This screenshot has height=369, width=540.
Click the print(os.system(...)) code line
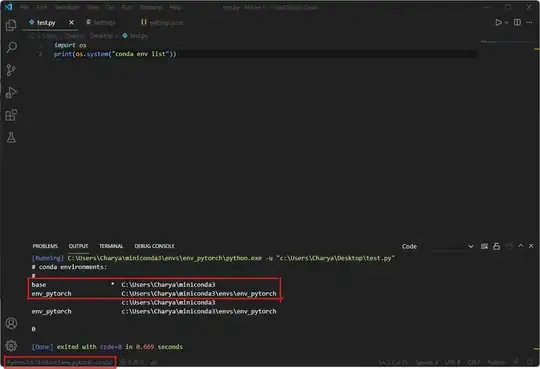(115, 54)
